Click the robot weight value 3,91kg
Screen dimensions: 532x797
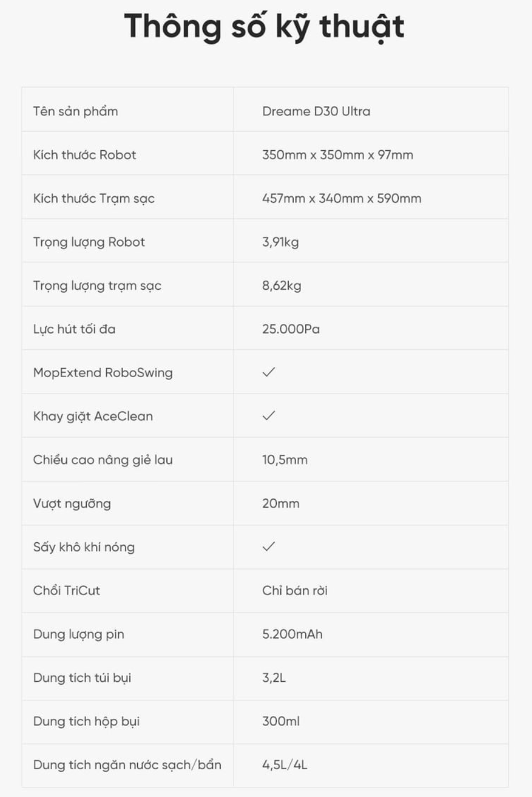280,242
